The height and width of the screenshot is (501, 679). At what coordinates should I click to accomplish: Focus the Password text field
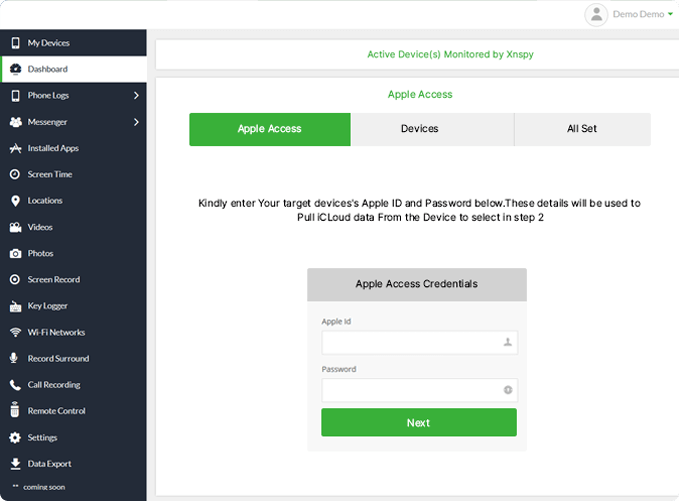[410, 390]
